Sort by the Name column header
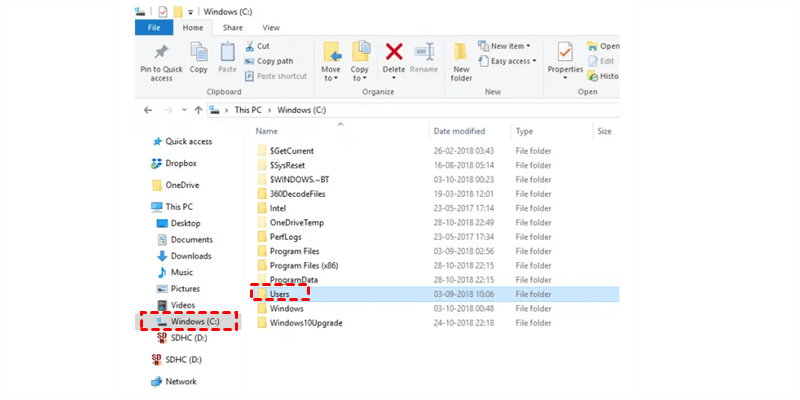This screenshot has width=800, height=400. (266, 131)
